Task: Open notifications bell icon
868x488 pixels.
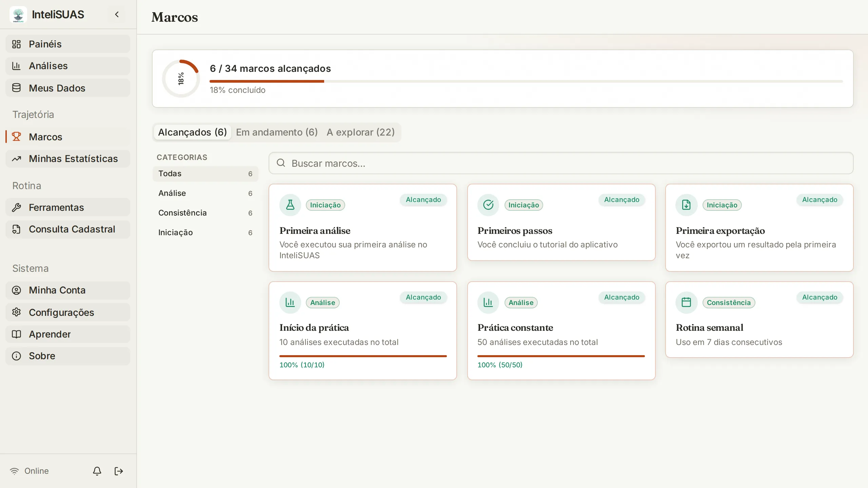Action: point(97,471)
